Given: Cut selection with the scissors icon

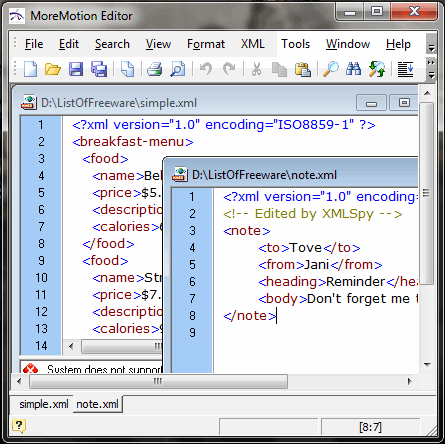Looking at the screenshot, I should coord(256,69).
